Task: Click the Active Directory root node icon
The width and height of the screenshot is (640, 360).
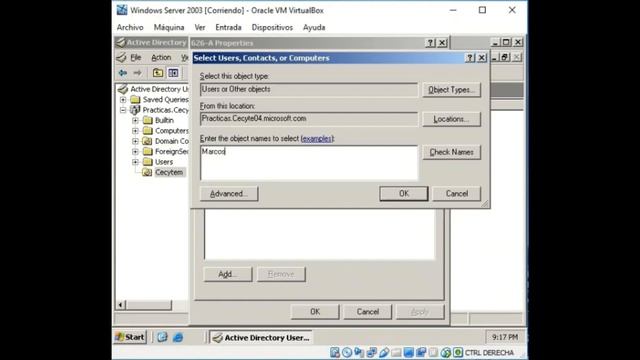Action: [123, 89]
